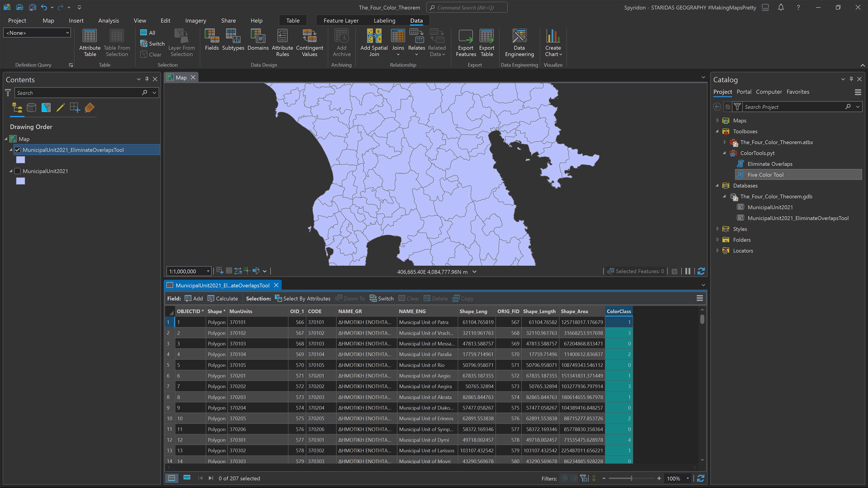Clear the table selection

[409, 298]
